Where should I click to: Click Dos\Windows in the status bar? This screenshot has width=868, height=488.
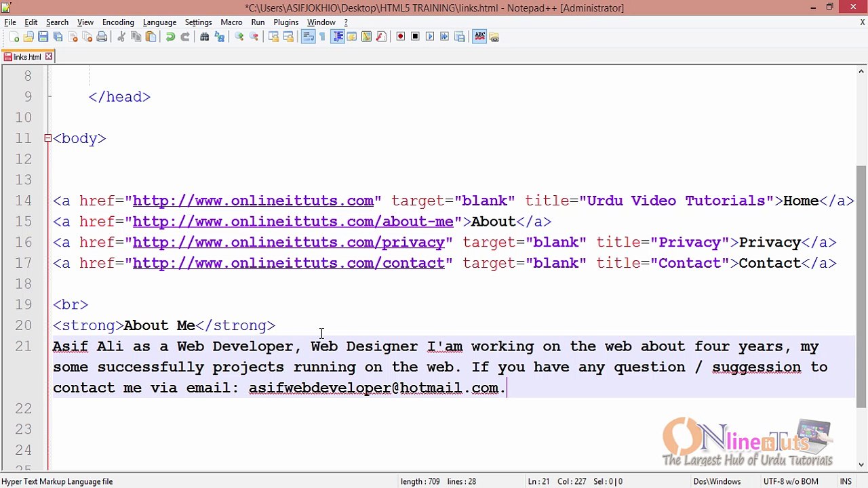tap(717, 481)
